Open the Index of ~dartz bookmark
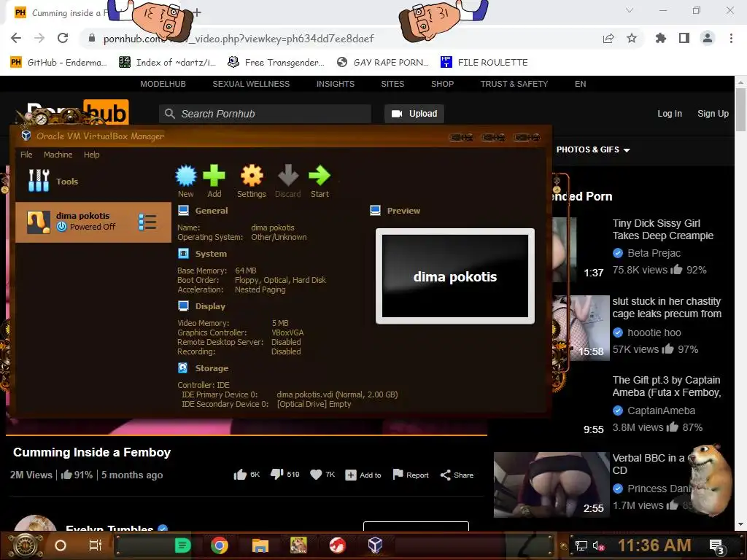 pyautogui.click(x=167, y=63)
